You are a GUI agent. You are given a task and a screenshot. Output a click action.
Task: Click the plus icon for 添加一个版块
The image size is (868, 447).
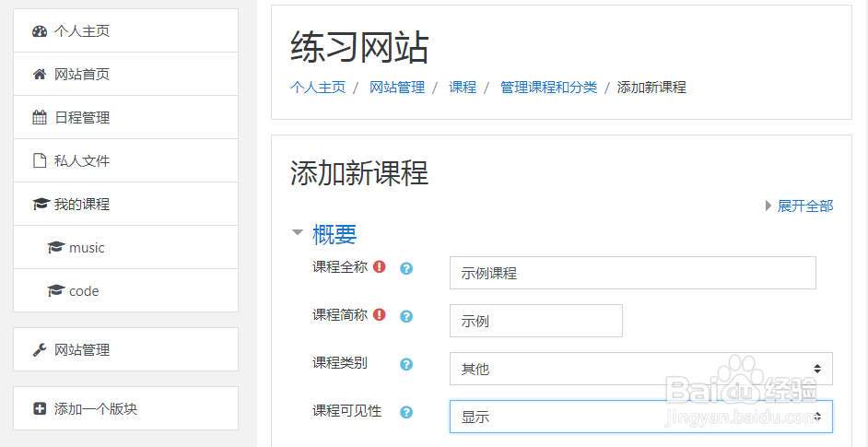[40, 408]
